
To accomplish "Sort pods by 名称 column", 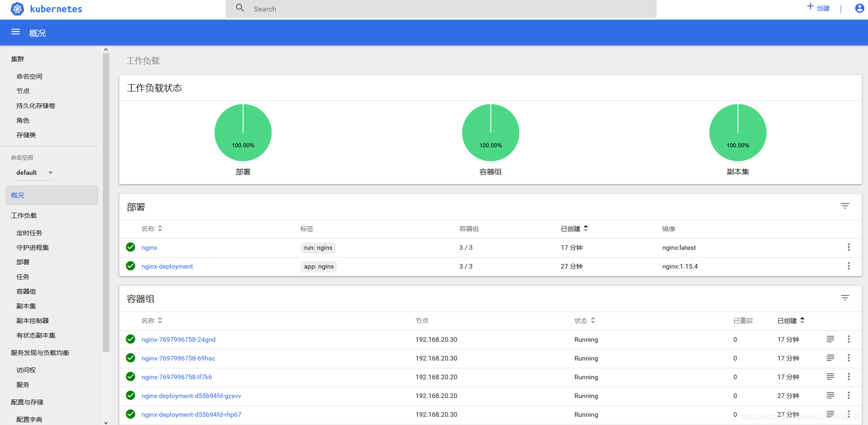I will [x=152, y=321].
